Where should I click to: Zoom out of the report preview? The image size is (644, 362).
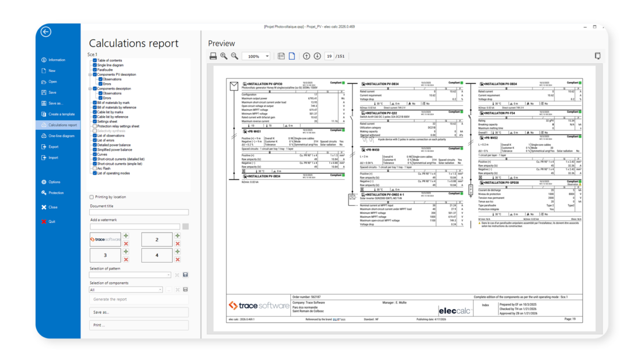(234, 56)
